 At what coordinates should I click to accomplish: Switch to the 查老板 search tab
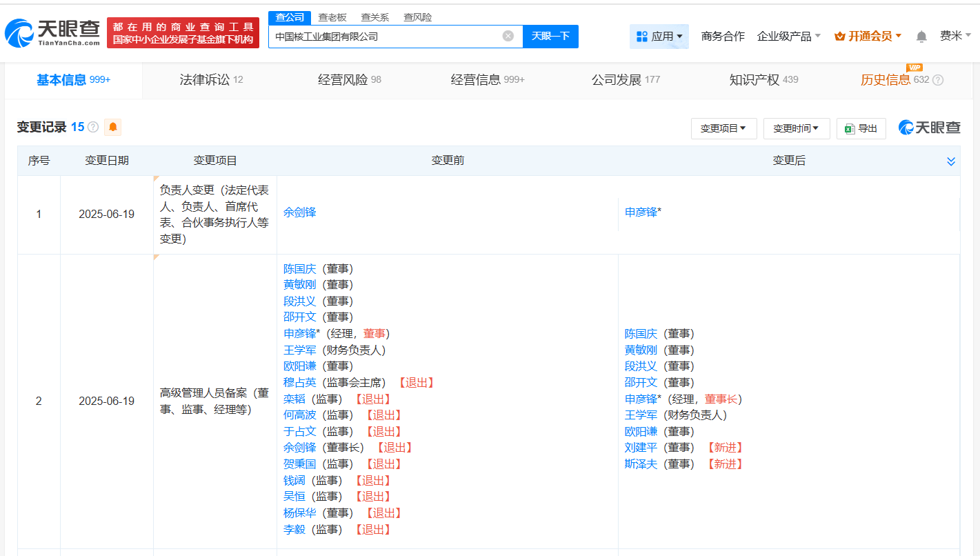332,17
